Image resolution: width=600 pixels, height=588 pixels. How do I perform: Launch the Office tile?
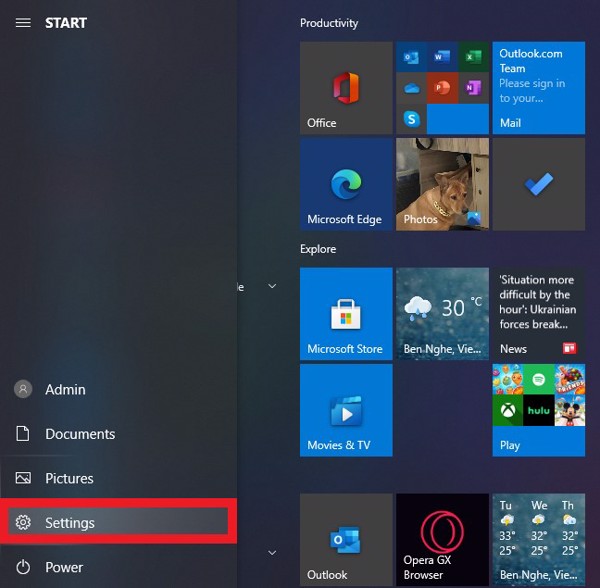(x=346, y=88)
